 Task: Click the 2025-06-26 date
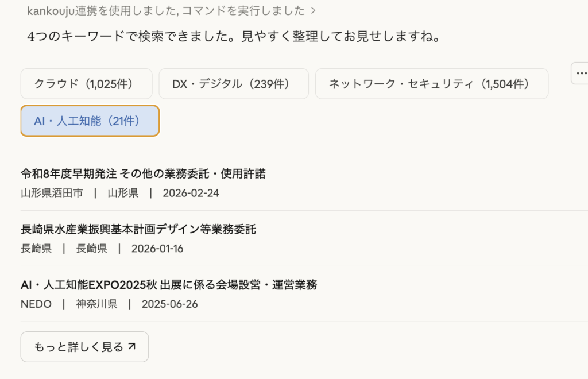tap(170, 304)
